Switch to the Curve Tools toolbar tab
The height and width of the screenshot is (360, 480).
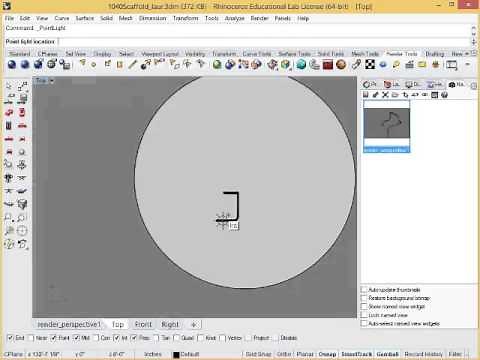tap(257, 54)
